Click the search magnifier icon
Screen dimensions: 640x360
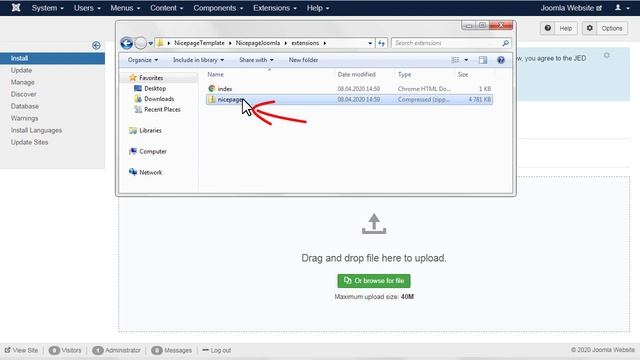coord(505,43)
